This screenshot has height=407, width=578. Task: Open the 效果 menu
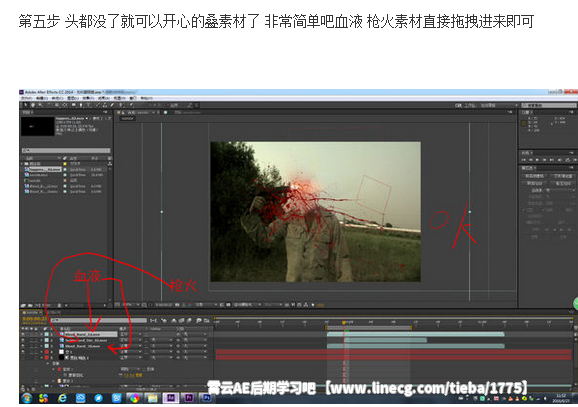click(x=88, y=98)
